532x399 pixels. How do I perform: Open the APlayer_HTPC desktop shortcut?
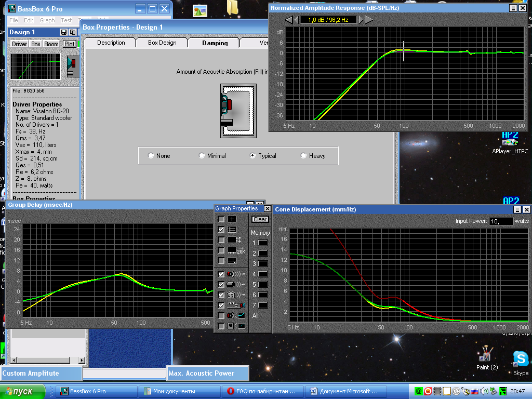point(510,143)
